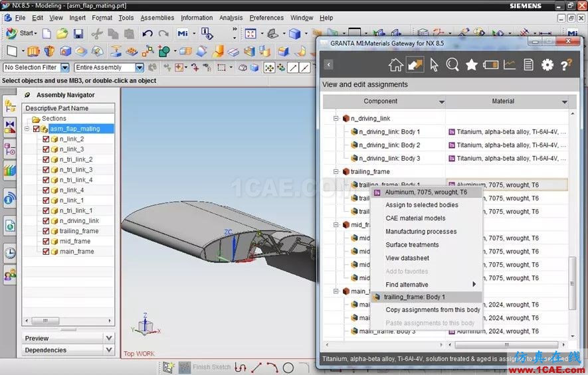
Task: Open the Roles sidebar icon
Action: [10, 275]
